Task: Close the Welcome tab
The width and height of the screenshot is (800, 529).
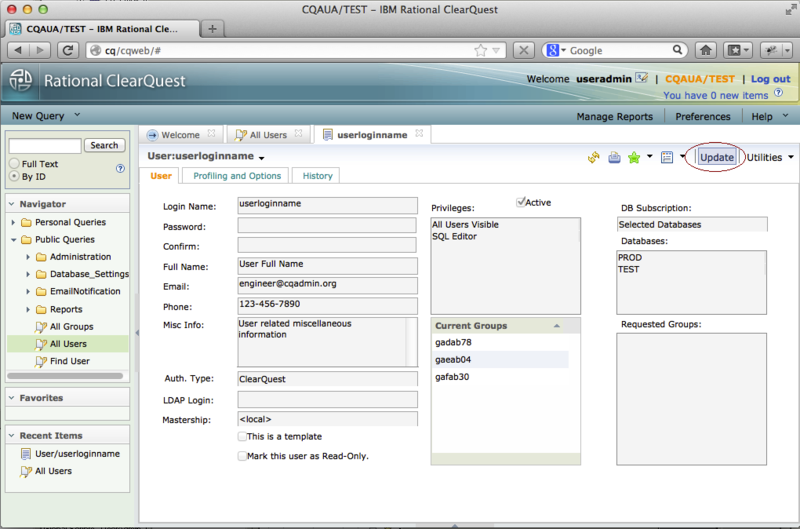Action: point(211,134)
